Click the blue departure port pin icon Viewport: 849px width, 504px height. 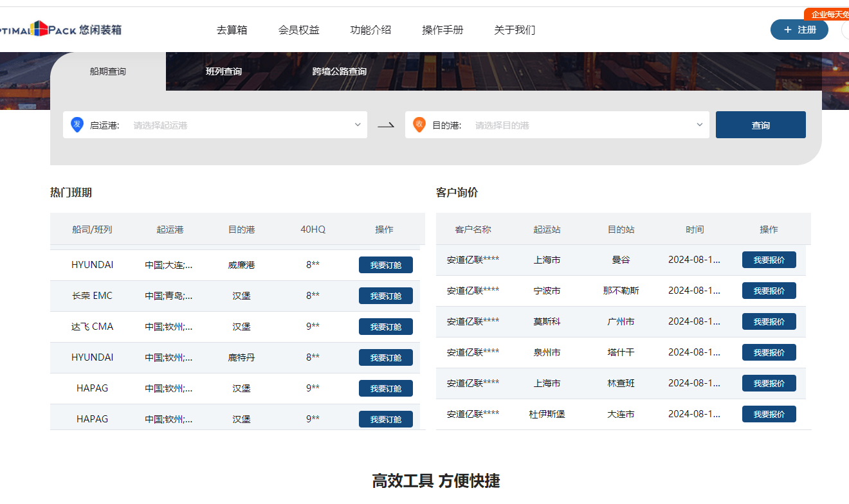77,125
